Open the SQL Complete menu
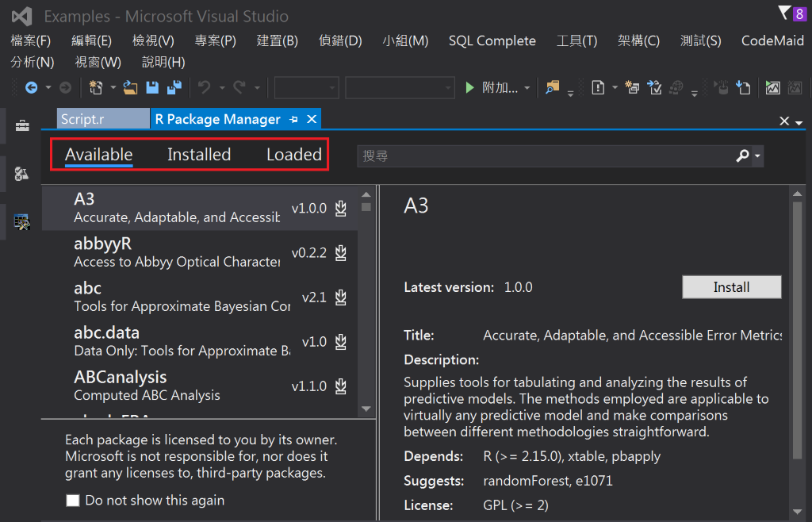812x522 pixels. 492,41
